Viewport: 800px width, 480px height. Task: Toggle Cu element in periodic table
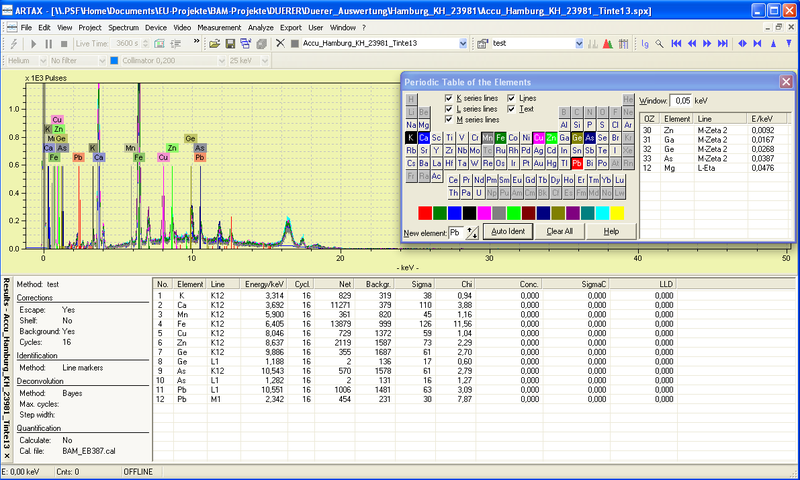[539, 138]
